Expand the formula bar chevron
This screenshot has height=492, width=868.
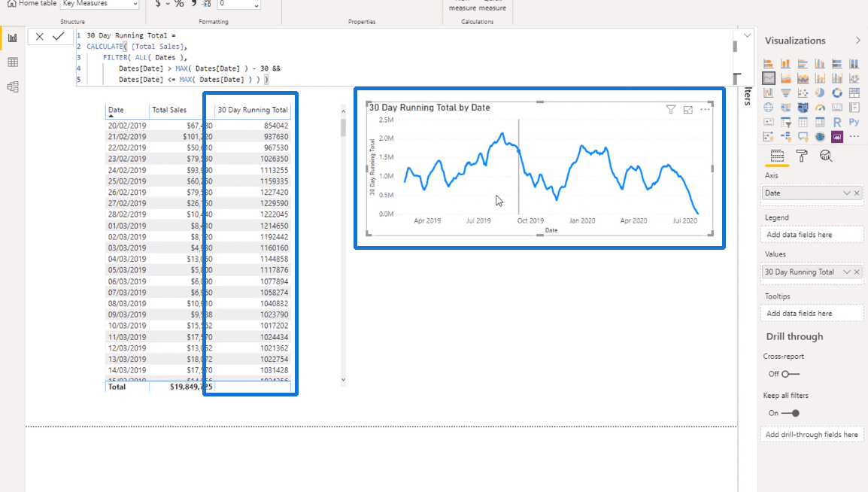pos(747,35)
